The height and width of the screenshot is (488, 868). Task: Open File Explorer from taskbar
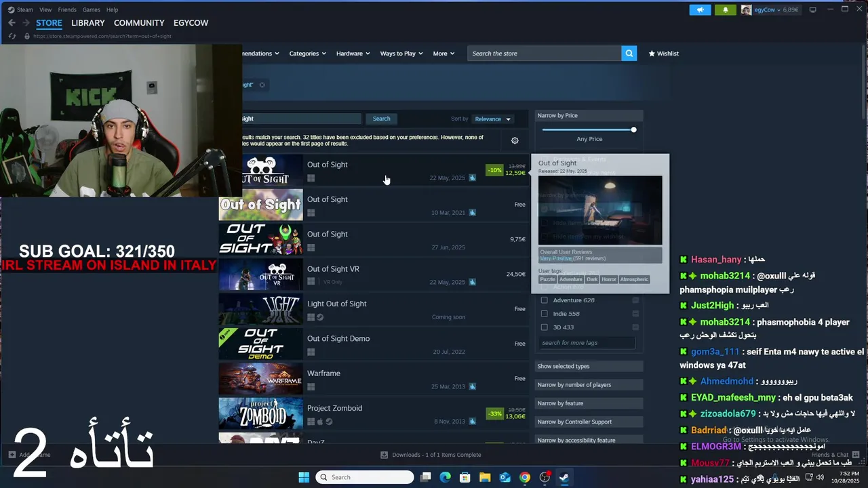click(x=485, y=477)
